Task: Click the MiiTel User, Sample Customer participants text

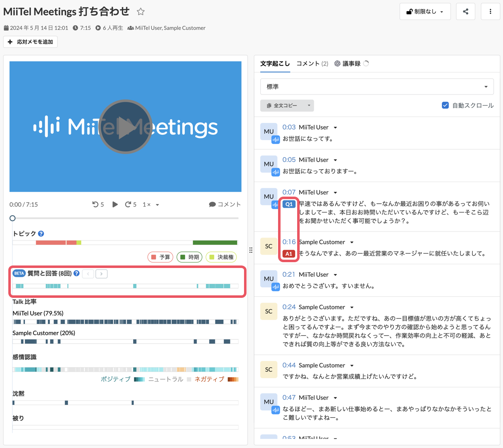Action: click(170, 28)
